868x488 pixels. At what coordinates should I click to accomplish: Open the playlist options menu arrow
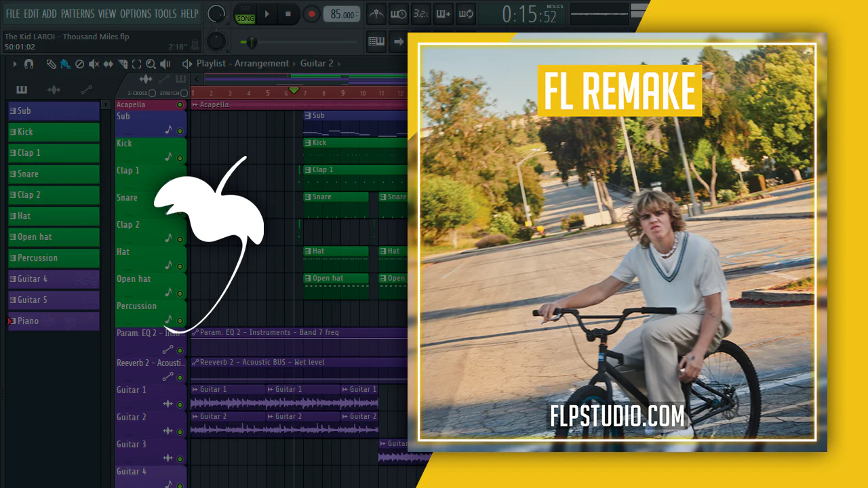point(15,64)
